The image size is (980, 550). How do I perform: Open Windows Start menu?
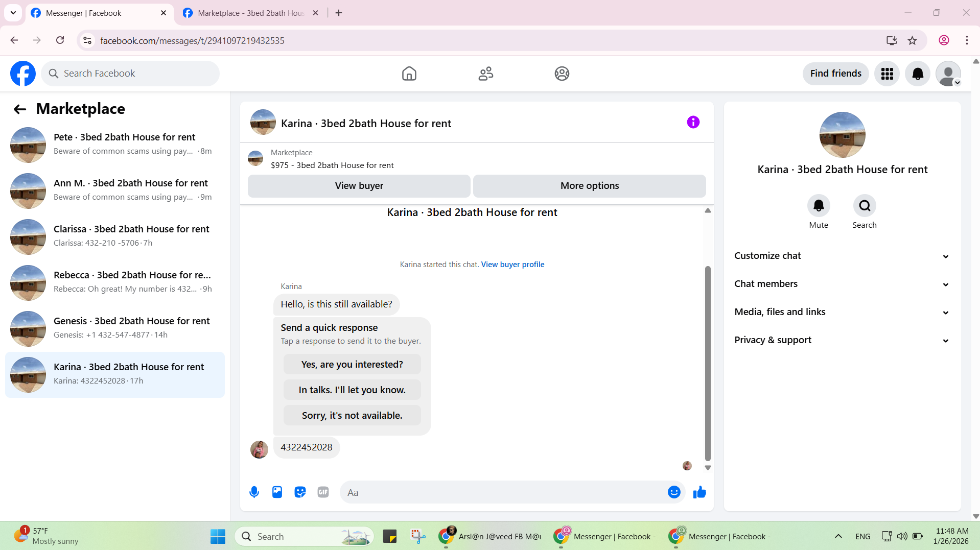click(x=218, y=536)
